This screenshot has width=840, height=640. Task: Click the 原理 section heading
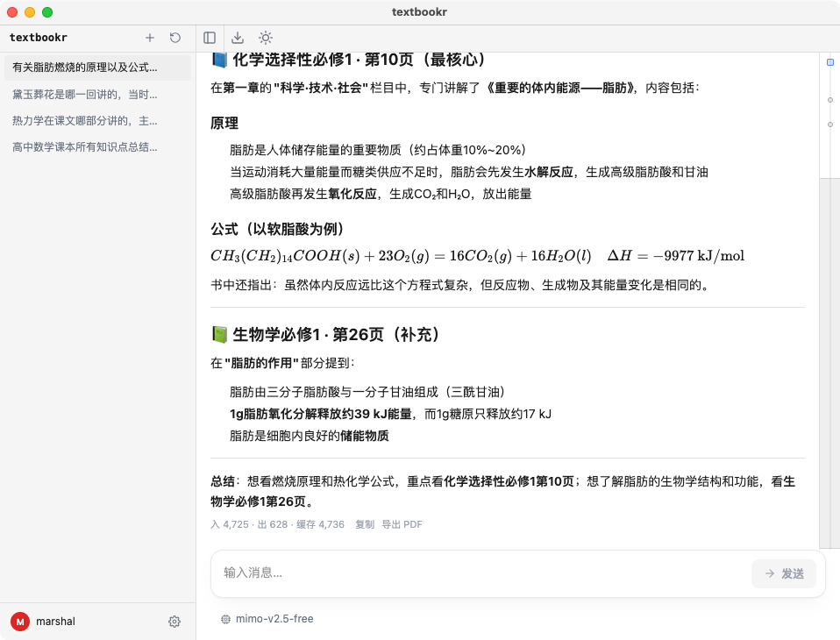pyautogui.click(x=224, y=124)
